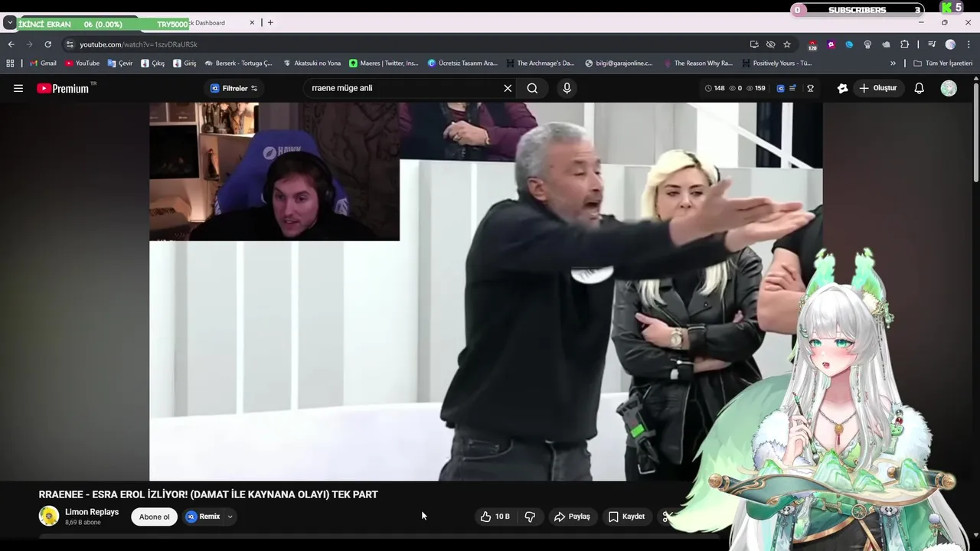Screen dimensions: 980x551
Task: Open the blue round extension icon
Action: coord(849,44)
